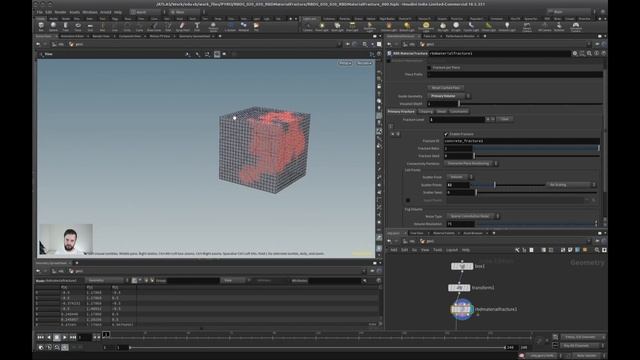
Task: Open the No cam viewport dropdown
Action: tap(364, 63)
